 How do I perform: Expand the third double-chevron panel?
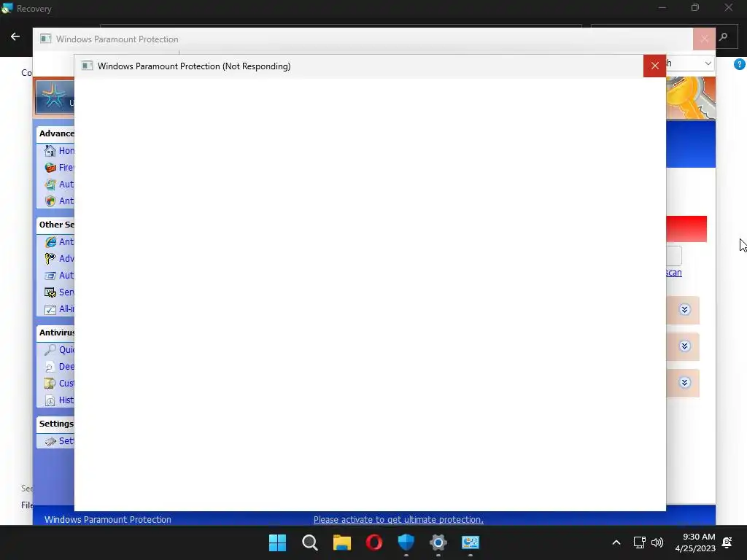[x=684, y=383]
